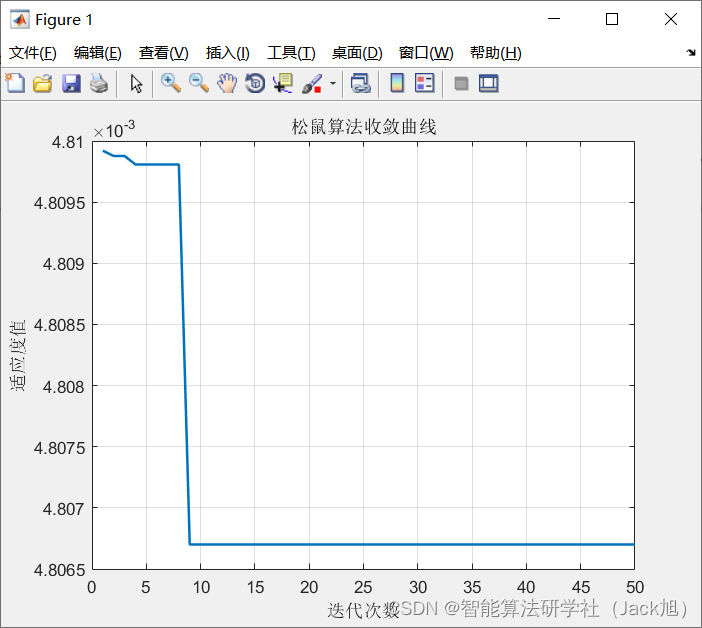Select the plot title 松鼠算法收敛曲线
The image size is (702, 628).
coord(364,127)
